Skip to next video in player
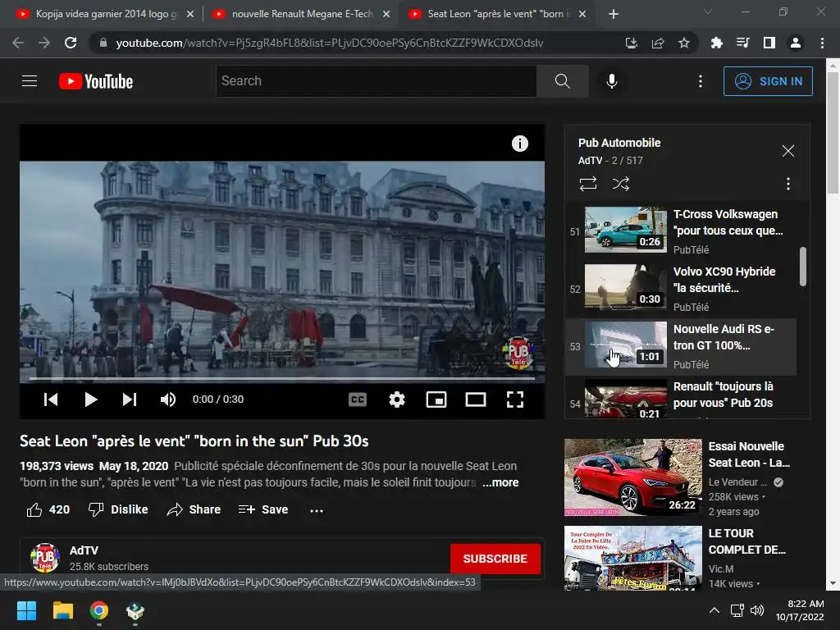Viewport: 840px width, 630px height. pyautogui.click(x=130, y=399)
